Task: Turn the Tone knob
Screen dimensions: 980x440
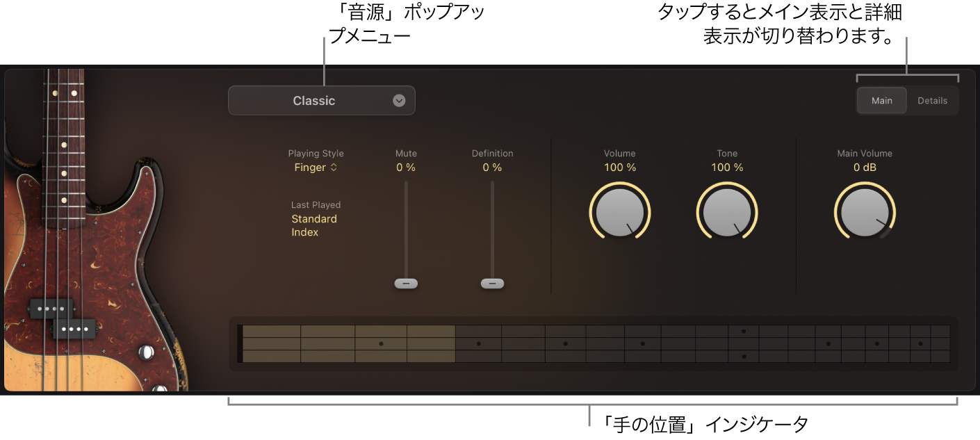Action: coord(726,211)
